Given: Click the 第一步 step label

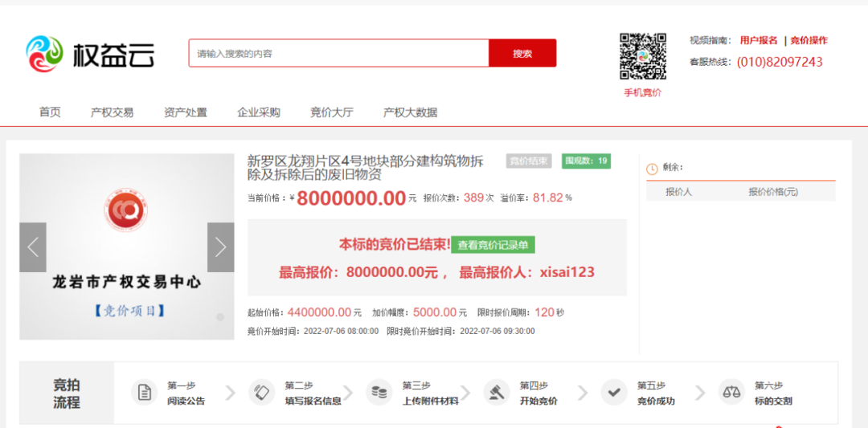Looking at the screenshot, I should click(181, 385).
